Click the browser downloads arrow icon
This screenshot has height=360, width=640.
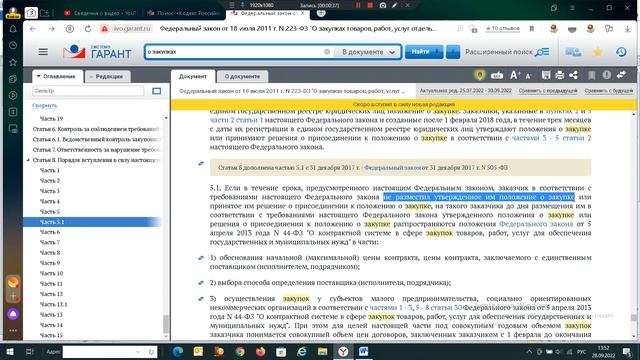pos(627,29)
